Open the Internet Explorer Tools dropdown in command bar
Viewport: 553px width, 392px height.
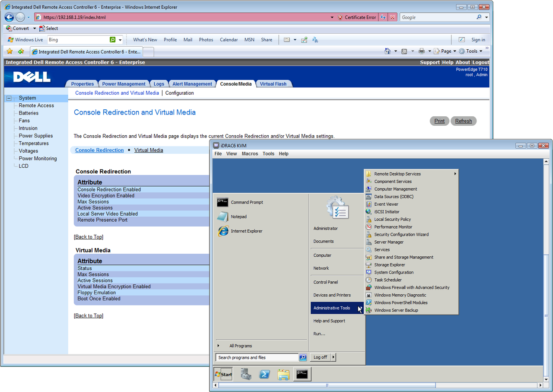tap(470, 51)
